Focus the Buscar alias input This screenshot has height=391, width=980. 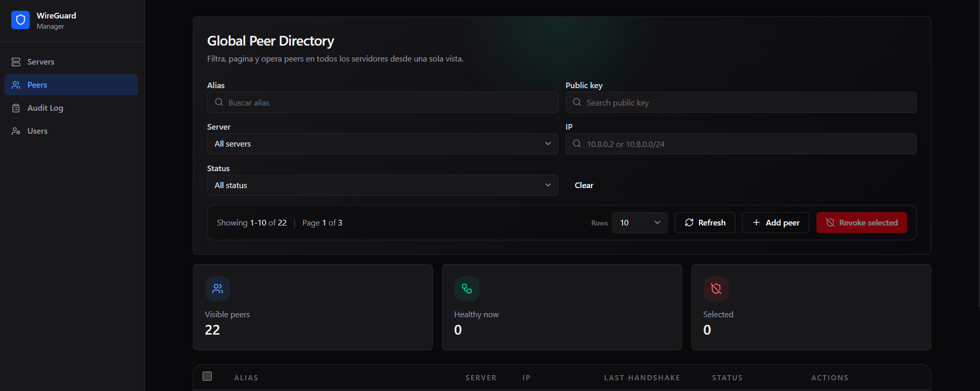(x=383, y=102)
